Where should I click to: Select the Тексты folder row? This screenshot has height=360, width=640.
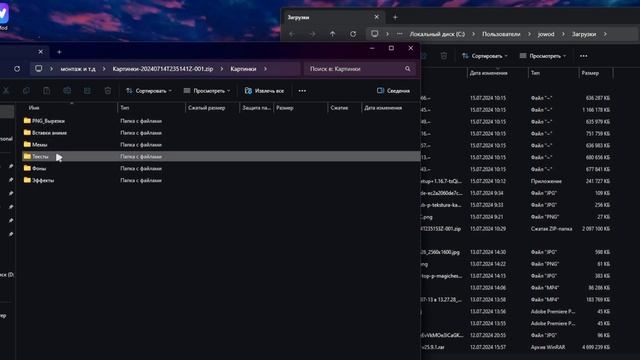221,156
